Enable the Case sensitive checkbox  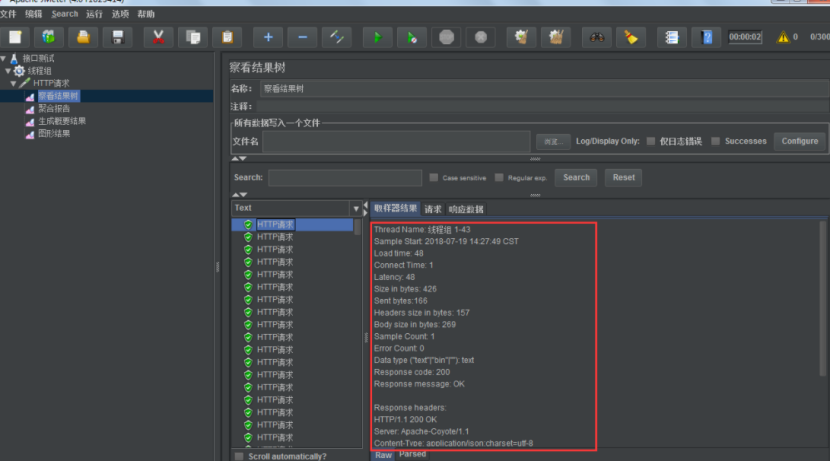[434, 178]
